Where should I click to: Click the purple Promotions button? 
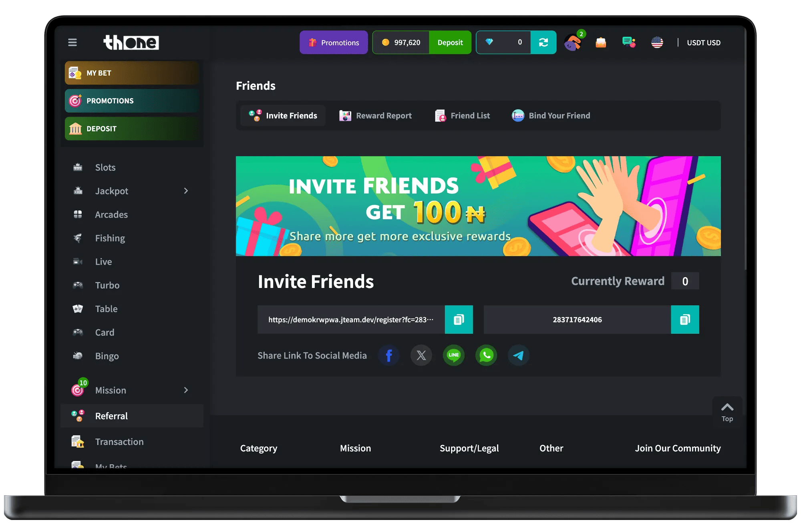tap(334, 42)
